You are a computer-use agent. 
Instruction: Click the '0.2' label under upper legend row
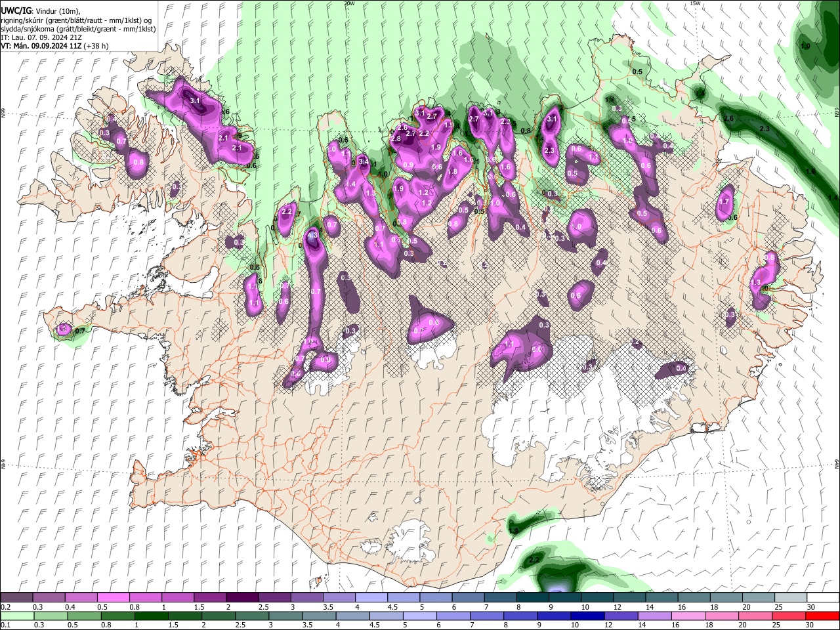click(5, 607)
